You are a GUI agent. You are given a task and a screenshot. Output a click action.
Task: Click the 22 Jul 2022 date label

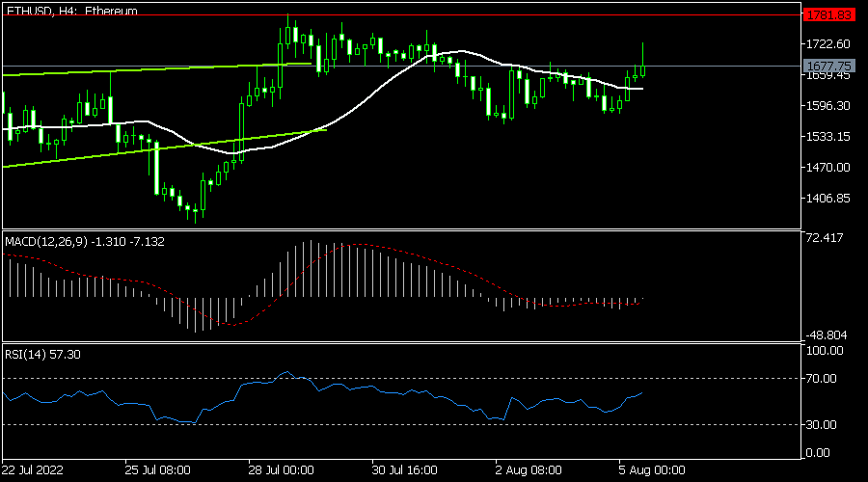point(33,470)
